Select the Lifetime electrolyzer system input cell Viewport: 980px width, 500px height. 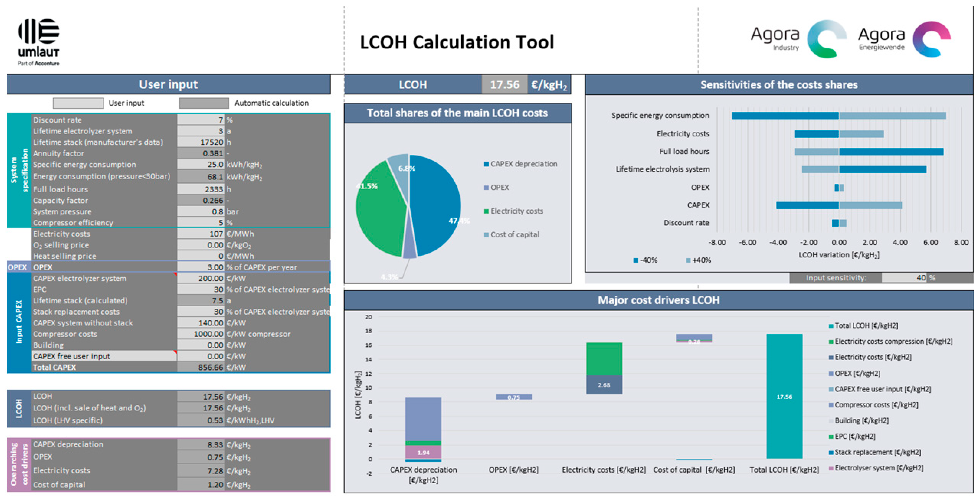pos(201,131)
